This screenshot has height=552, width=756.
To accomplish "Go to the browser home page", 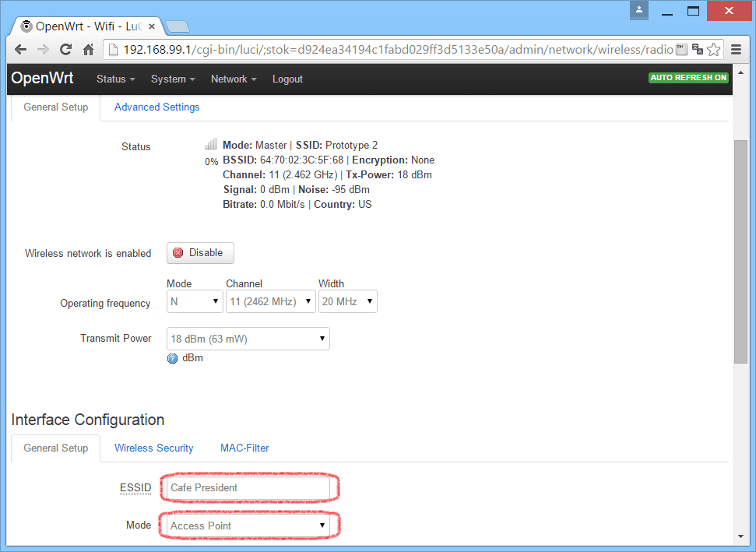I will tap(88, 49).
